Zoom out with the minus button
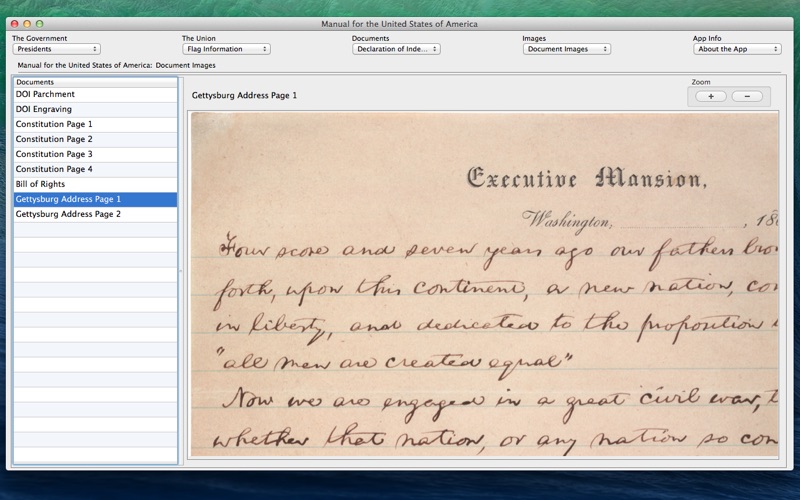This screenshot has height=500, width=800. [747, 96]
